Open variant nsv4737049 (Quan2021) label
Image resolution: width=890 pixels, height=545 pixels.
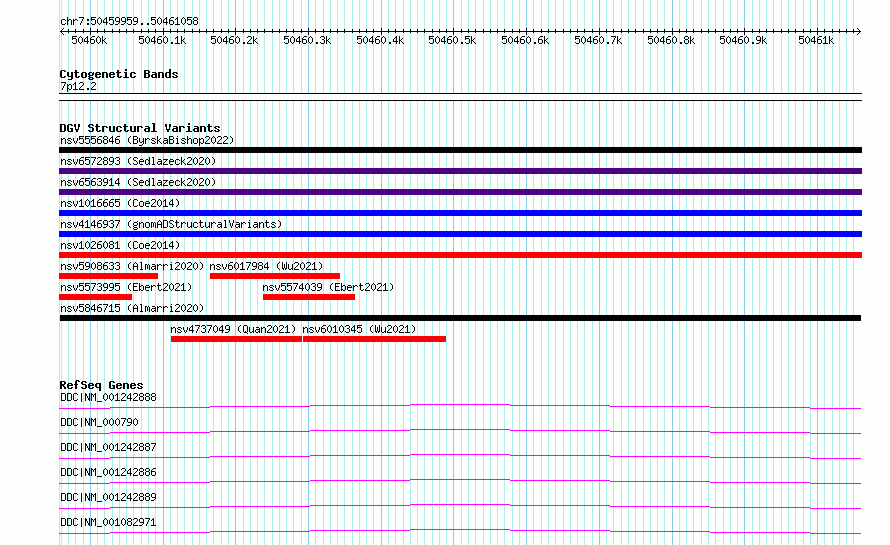(x=233, y=329)
